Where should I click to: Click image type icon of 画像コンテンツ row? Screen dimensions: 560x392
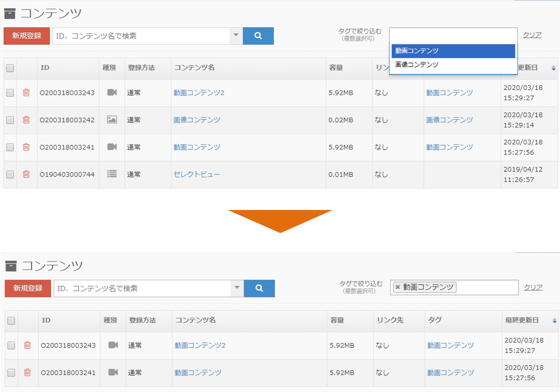[112, 120]
